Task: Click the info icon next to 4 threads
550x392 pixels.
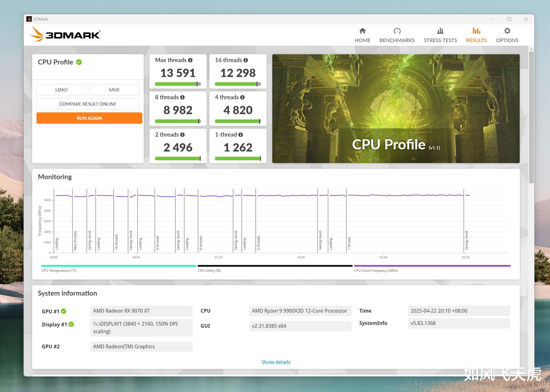Action: point(242,97)
